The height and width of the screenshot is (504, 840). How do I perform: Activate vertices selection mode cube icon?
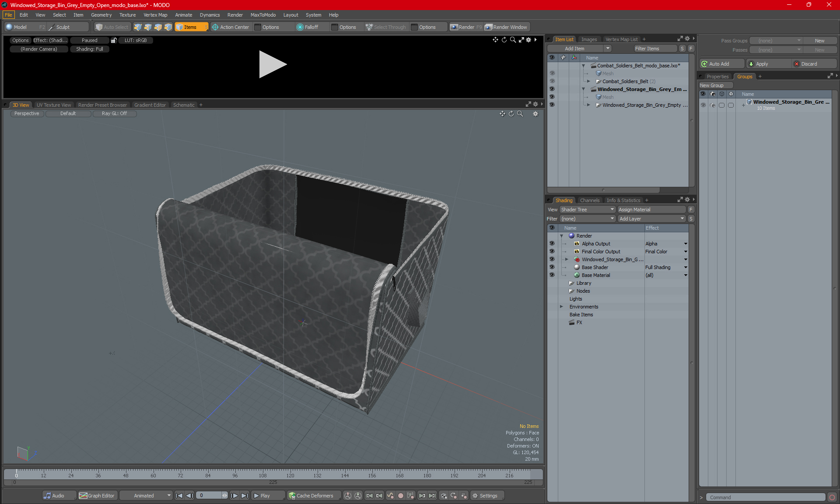pyautogui.click(x=138, y=27)
